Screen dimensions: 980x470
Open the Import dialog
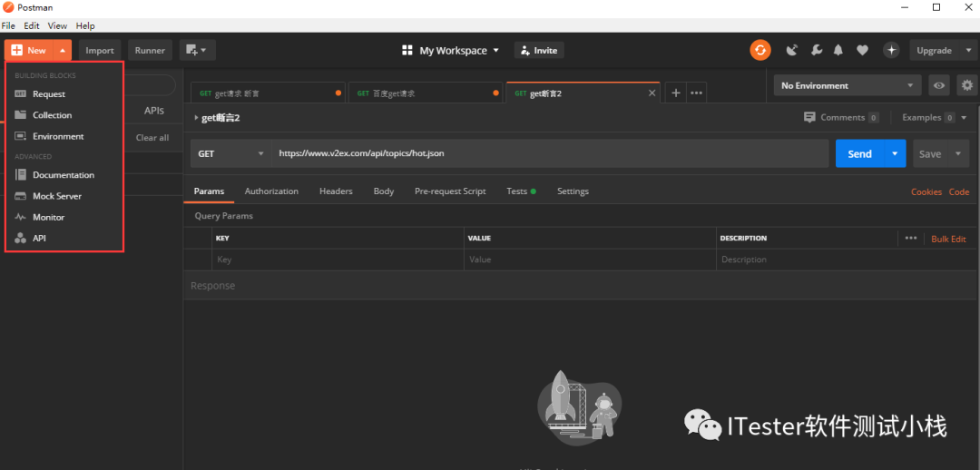(100, 51)
